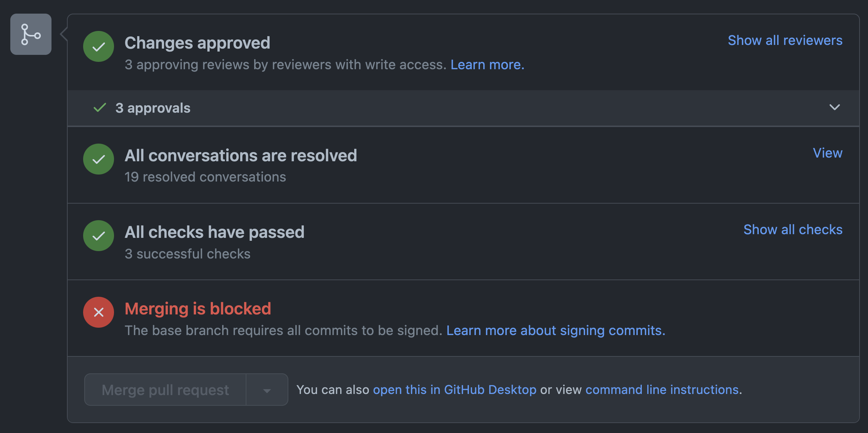
Task: Click the red X beside Merging is blocked
Action: [98, 312]
